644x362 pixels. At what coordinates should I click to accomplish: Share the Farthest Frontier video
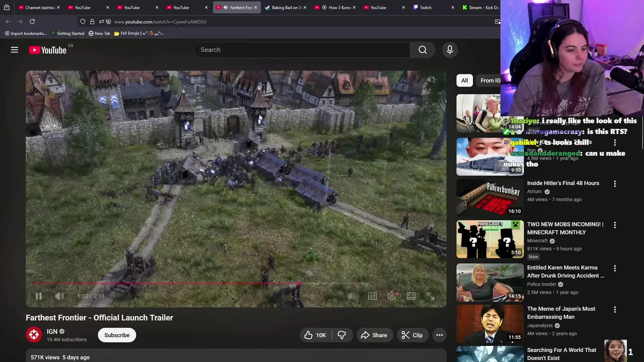pos(374,335)
